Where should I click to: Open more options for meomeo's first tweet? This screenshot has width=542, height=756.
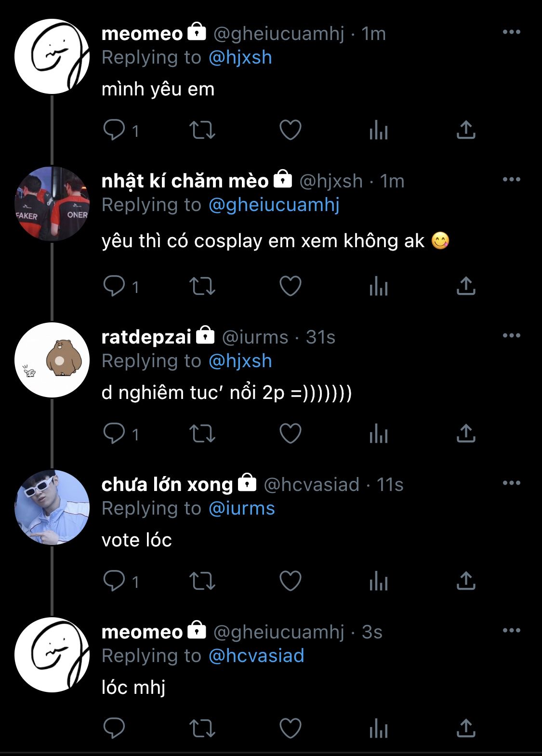[x=511, y=32]
